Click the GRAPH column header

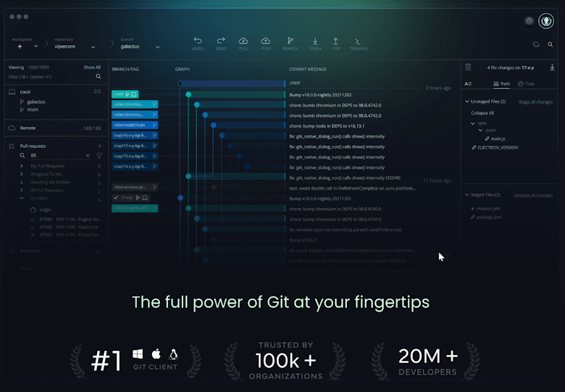click(183, 69)
